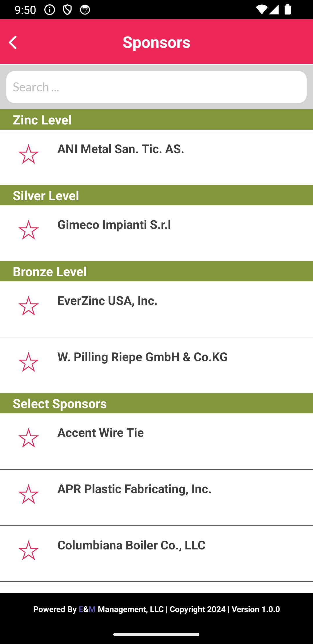
Task: Favorite ANI Metal San. Tic. AS. star
Action: 28,154
